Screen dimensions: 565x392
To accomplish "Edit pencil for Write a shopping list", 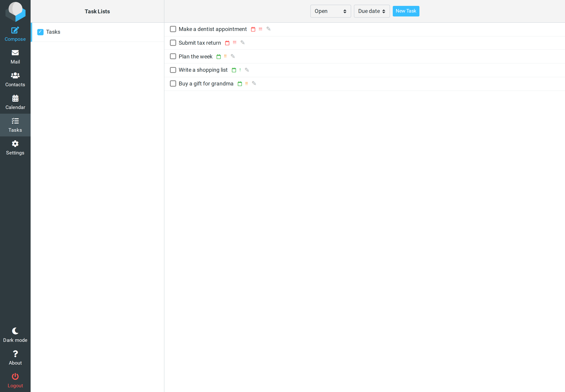I will (x=247, y=70).
